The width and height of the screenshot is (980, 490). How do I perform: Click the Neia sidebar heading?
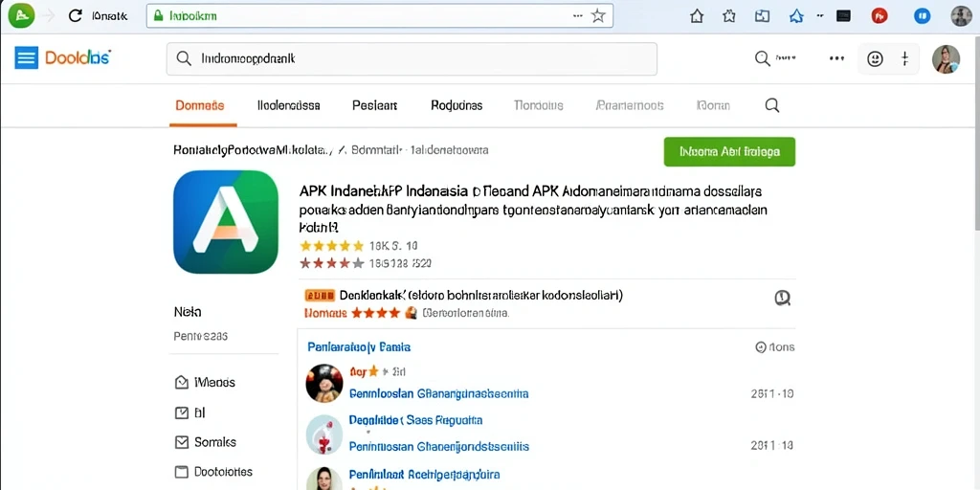188,311
